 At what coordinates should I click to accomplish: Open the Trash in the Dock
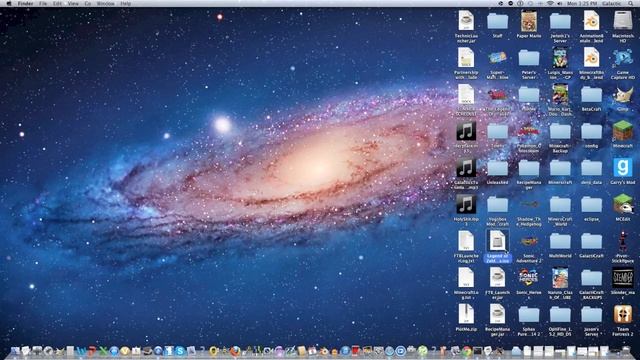coord(626,351)
